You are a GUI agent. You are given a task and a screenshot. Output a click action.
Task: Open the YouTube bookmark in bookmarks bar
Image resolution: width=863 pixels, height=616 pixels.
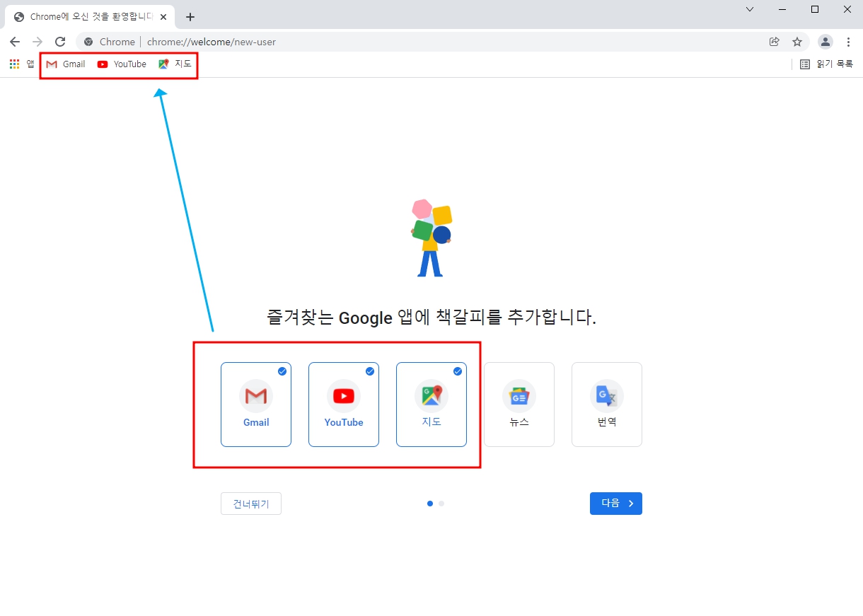coord(122,64)
